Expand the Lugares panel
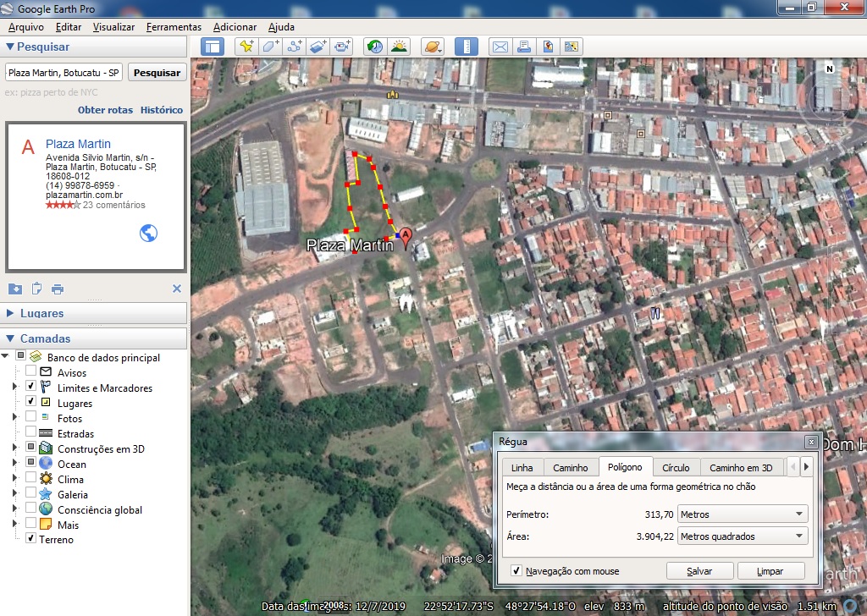This screenshot has height=616, width=867. (x=10, y=313)
